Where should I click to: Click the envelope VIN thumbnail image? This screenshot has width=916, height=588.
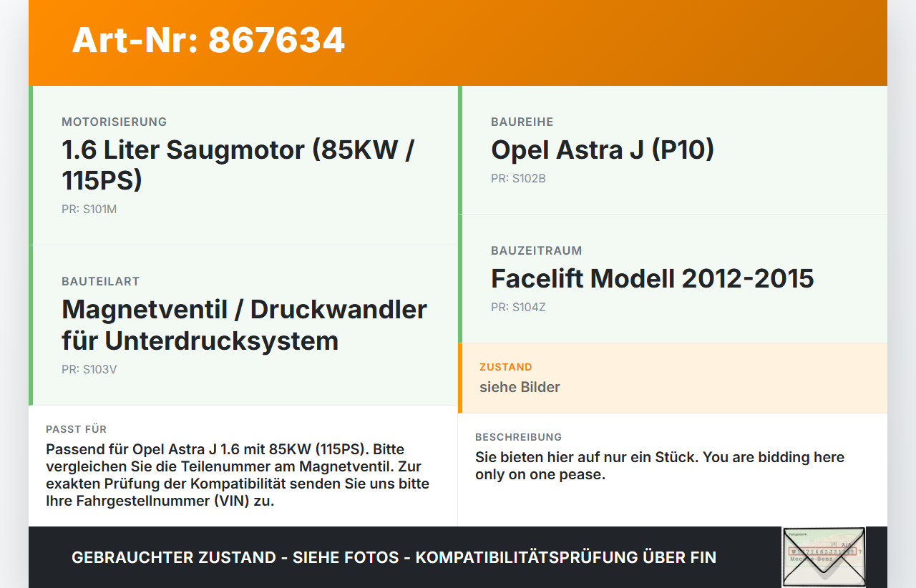click(x=824, y=557)
